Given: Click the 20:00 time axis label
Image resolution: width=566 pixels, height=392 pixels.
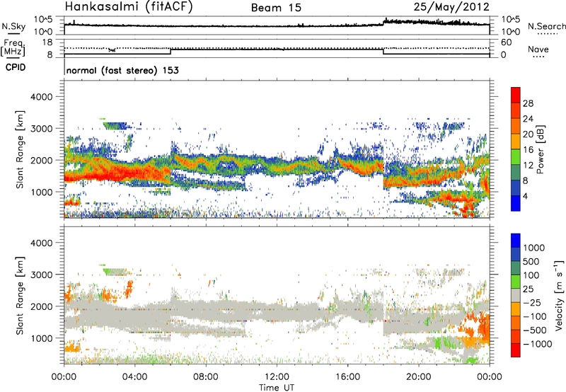Looking at the screenshot, I should coord(418,377).
